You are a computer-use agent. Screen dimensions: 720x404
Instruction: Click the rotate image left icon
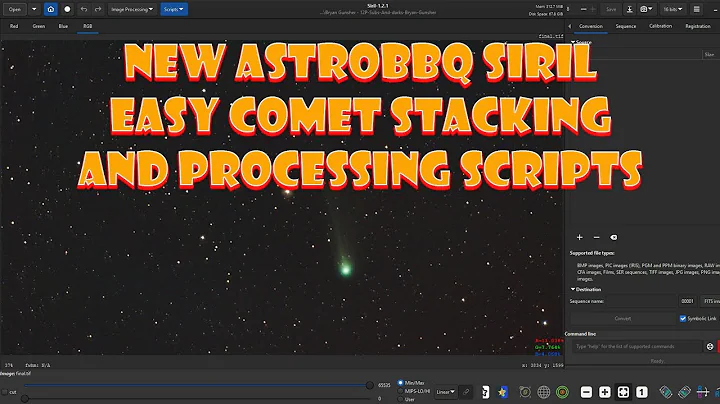665,392
